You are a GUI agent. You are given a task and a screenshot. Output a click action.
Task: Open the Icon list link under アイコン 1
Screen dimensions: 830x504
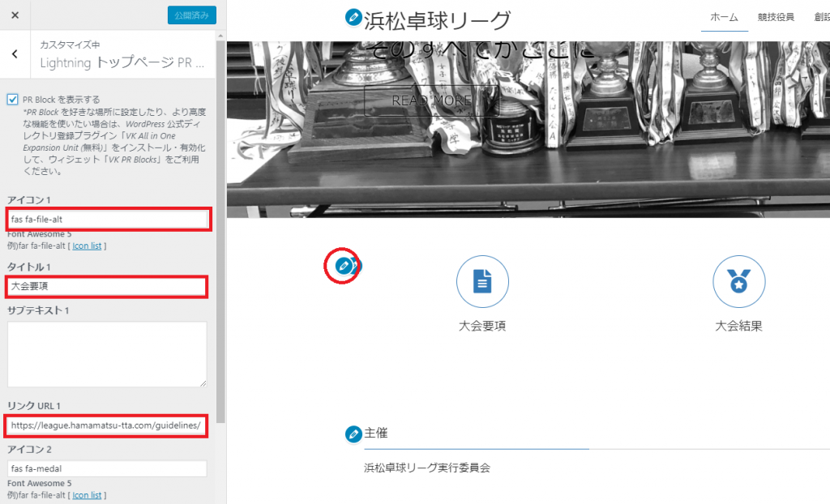(x=87, y=246)
